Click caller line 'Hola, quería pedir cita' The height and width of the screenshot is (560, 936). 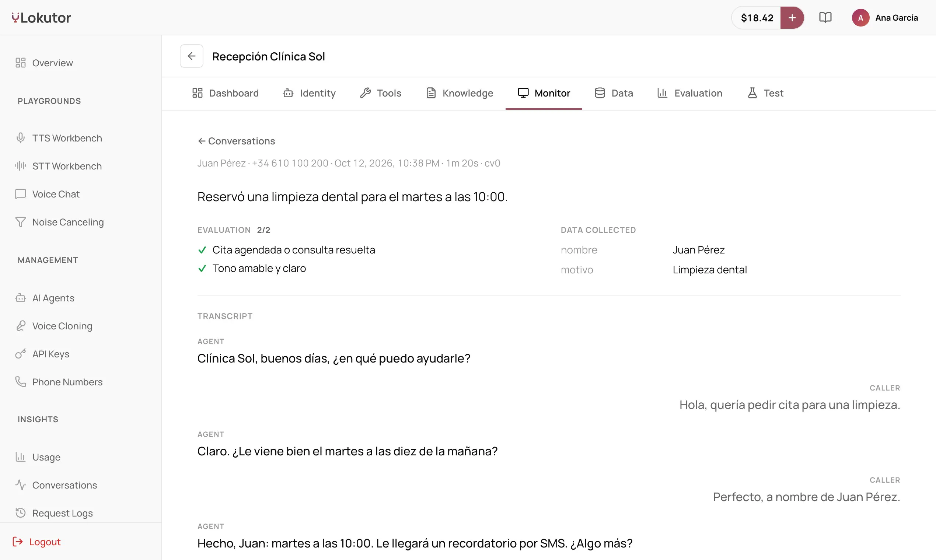coord(790,405)
